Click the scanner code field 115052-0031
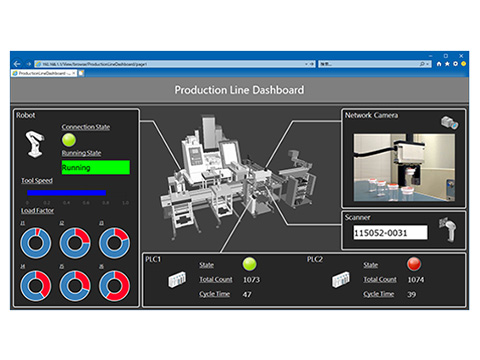480x360 pixels. [x=390, y=232]
